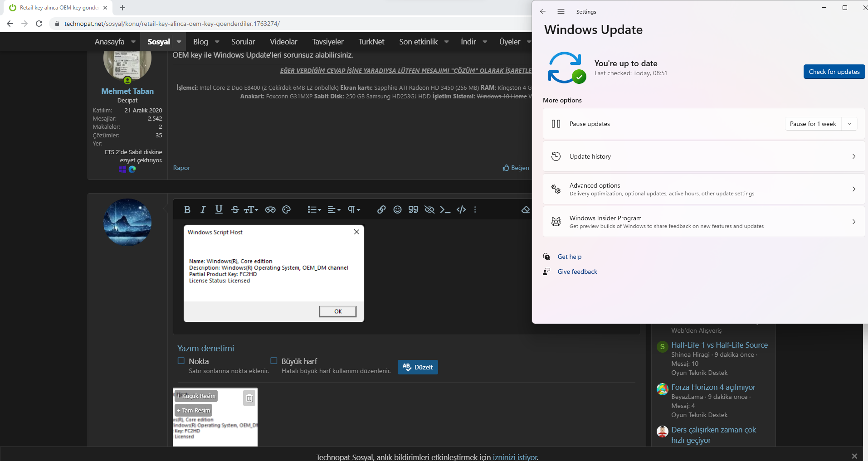Viewport: 868px width, 461px height.
Task: Go back in Chrome browser
Action: [10, 24]
